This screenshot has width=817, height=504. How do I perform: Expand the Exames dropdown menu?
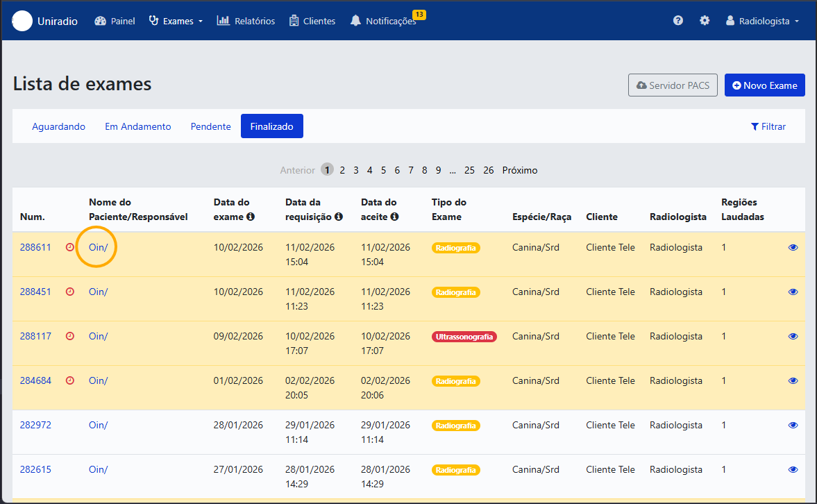[x=176, y=21]
